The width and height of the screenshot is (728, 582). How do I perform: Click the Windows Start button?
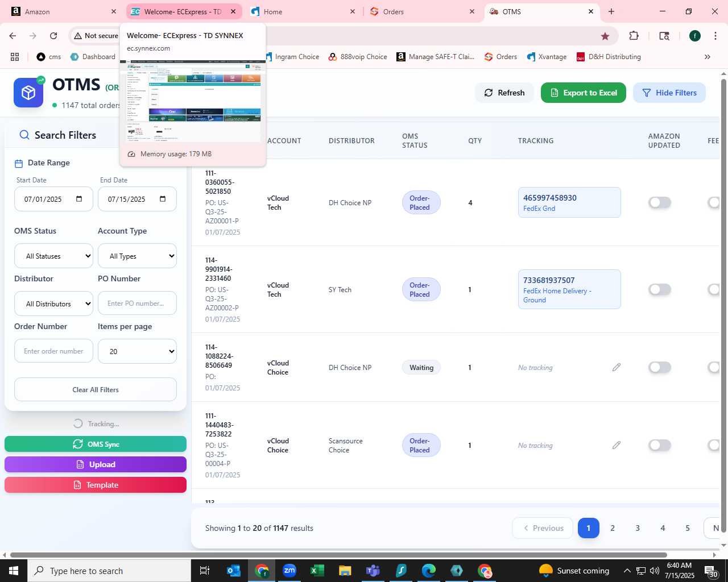point(14,571)
